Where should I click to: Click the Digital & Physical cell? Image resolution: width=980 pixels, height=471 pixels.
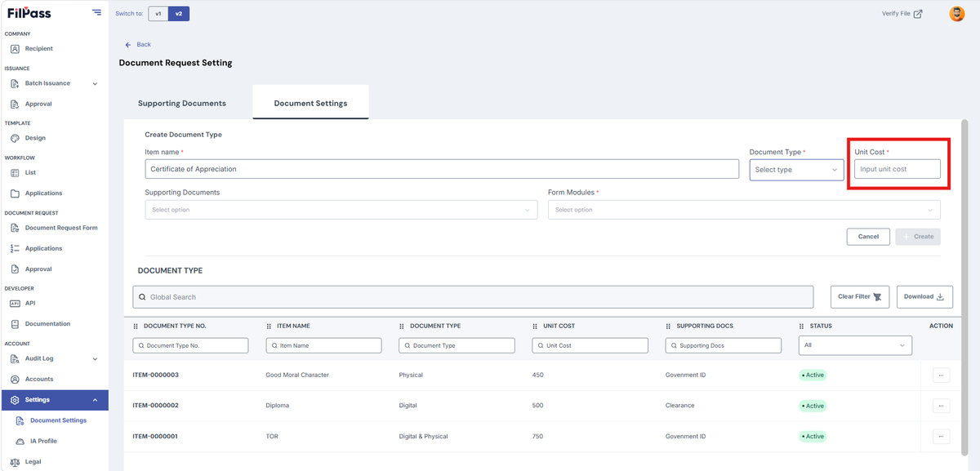pyautogui.click(x=424, y=436)
